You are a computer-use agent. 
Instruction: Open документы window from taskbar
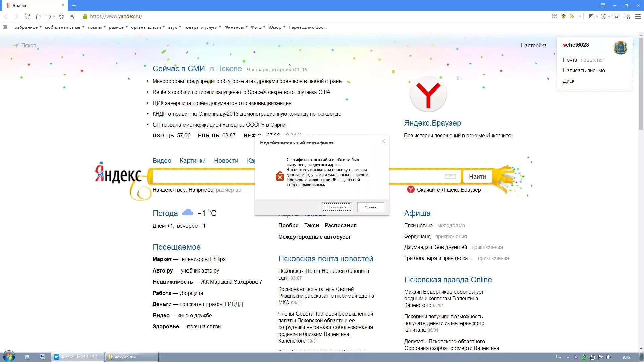pos(131,357)
